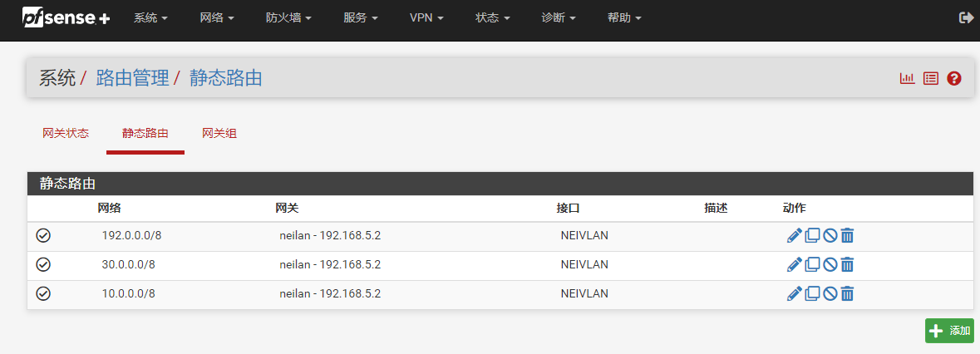Switch to the 网关组 tab

point(219,133)
